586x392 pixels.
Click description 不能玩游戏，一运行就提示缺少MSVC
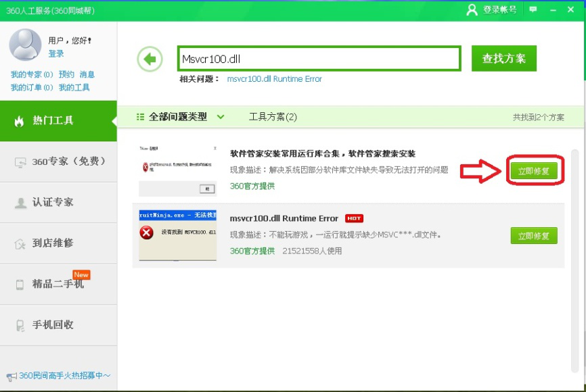336,235
